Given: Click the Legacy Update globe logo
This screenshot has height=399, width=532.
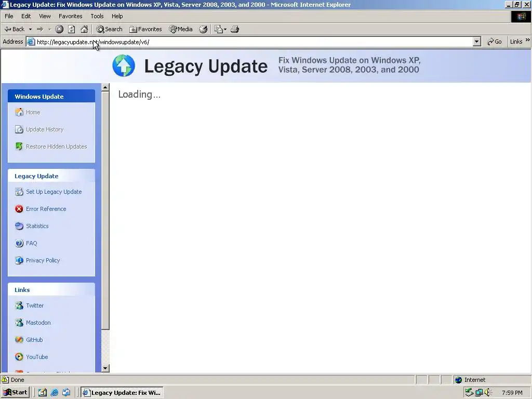Looking at the screenshot, I should point(124,65).
